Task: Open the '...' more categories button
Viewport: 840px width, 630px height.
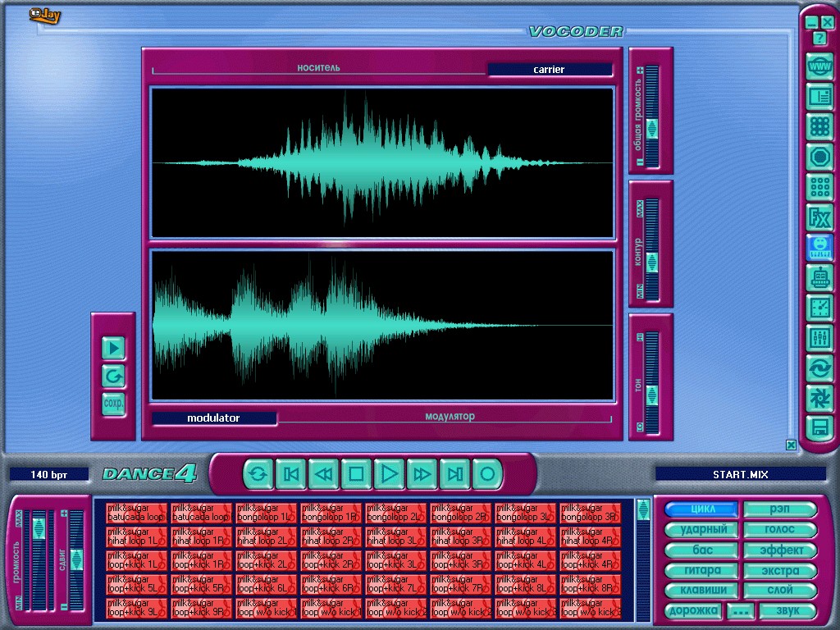Action: tap(741, 611)
